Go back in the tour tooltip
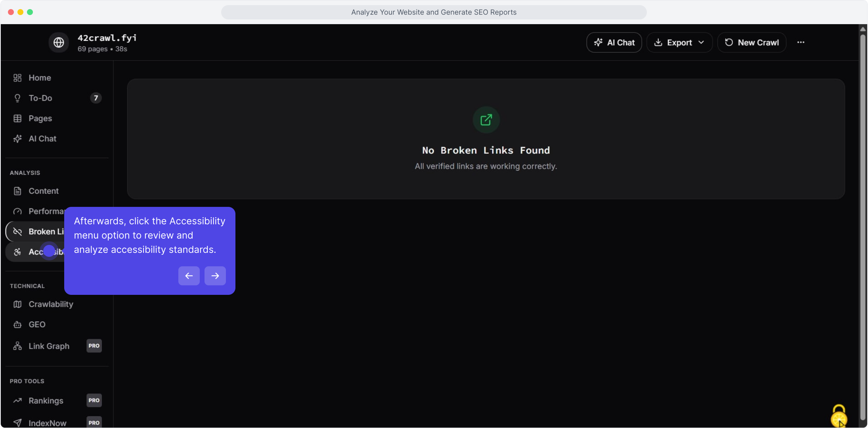This screenshot has height=428, width=868. tap(189, 275)
